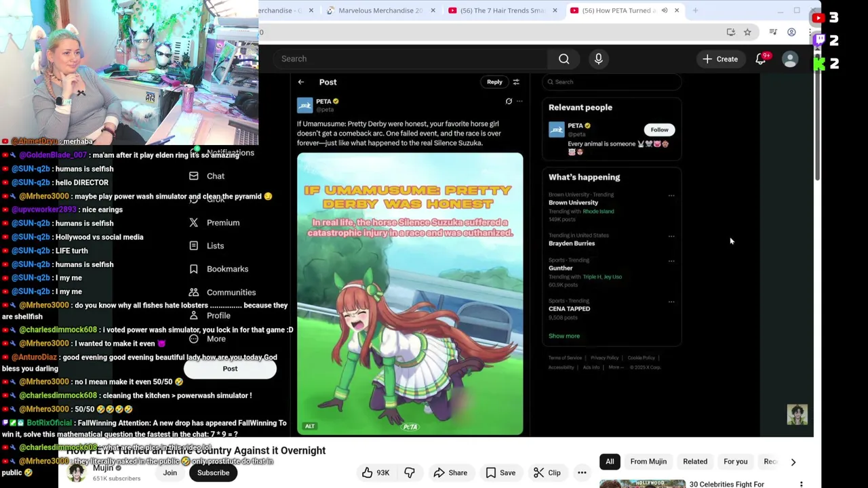
Task: Share the video
Action: [450, 473]
